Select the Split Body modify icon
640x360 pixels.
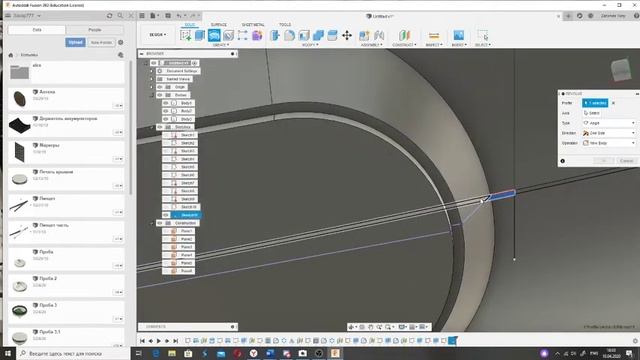pyautogui.click(x=333, y=36)
